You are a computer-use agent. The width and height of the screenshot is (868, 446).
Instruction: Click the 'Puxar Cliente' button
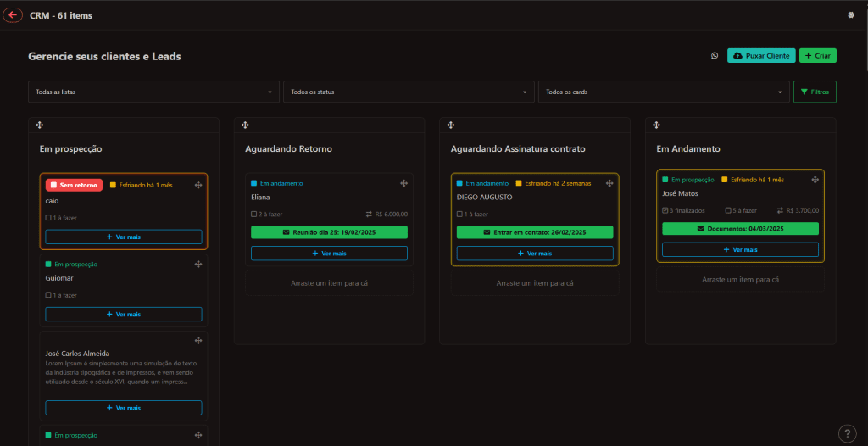(761, 56)
